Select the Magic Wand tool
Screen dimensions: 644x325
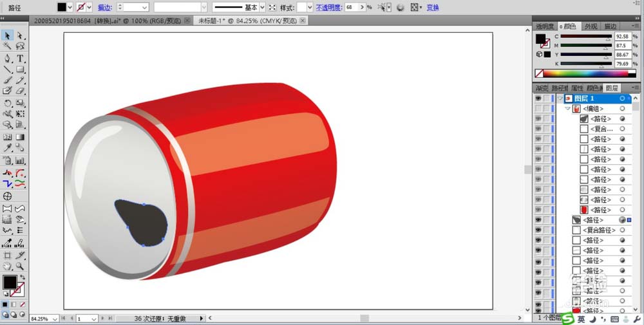coord(8,47)
